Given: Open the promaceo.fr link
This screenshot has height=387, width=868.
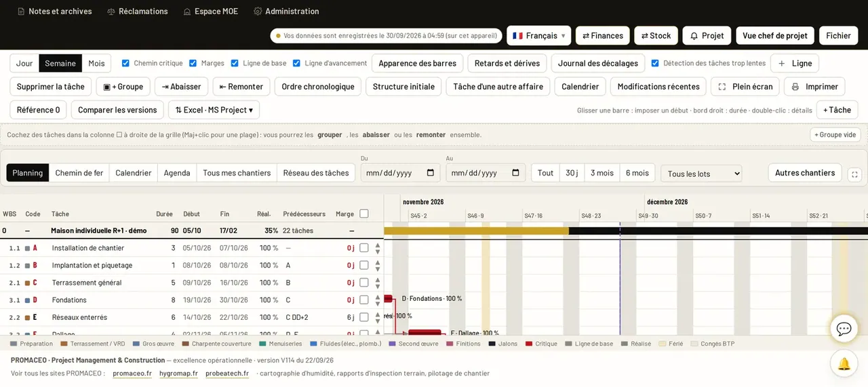Looking at the screenshot, I should [132, 373].
